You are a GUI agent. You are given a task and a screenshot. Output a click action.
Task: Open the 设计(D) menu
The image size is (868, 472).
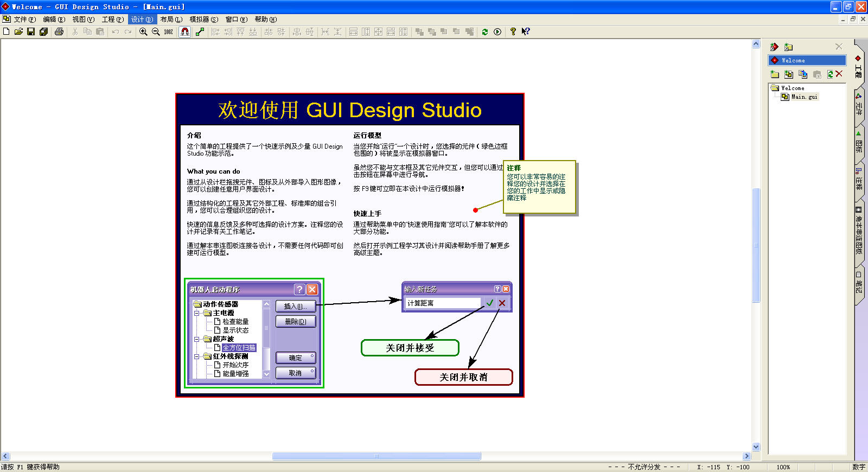142,19
